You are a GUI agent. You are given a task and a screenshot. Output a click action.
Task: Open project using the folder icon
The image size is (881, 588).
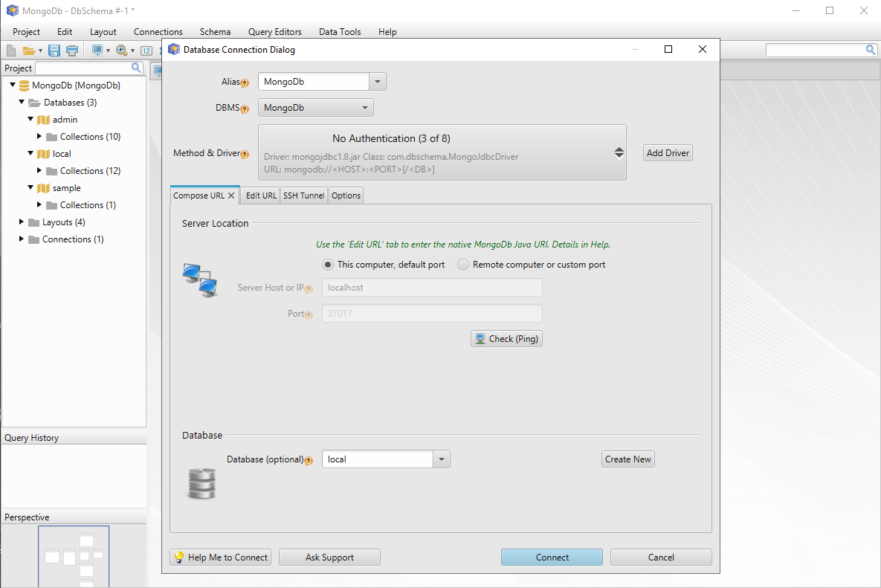point(29,51)
